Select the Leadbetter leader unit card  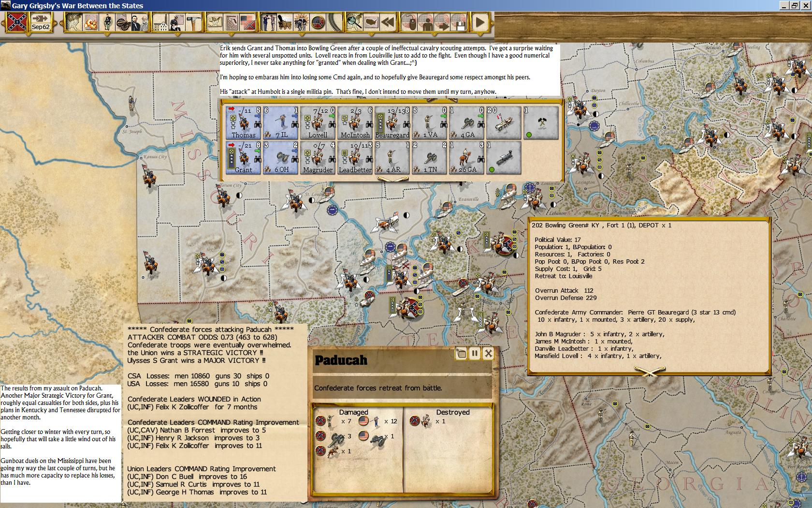coord(355,158)
